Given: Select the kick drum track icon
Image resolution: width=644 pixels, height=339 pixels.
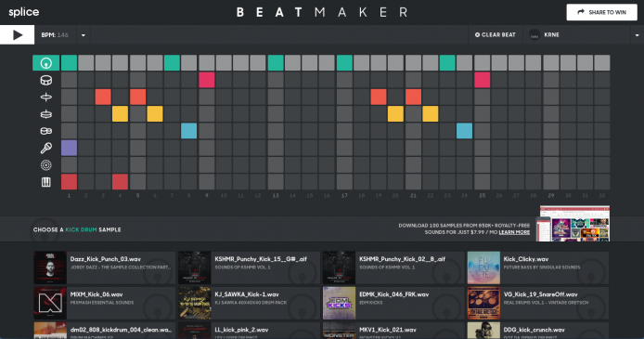Looking at the screenshot, I should click(46, 63).
